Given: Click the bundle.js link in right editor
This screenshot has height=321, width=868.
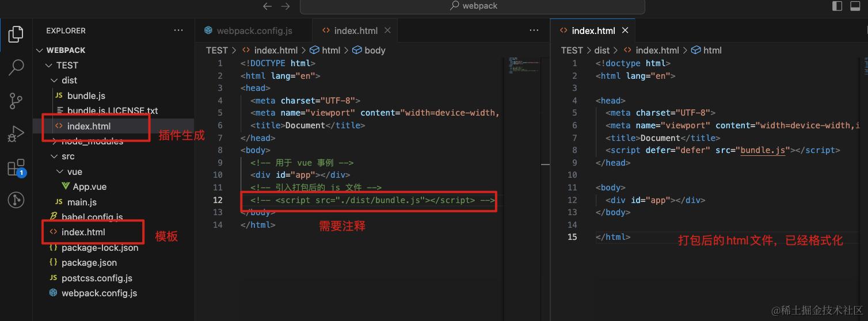Looking at the screenshot, I should (763, 150).
